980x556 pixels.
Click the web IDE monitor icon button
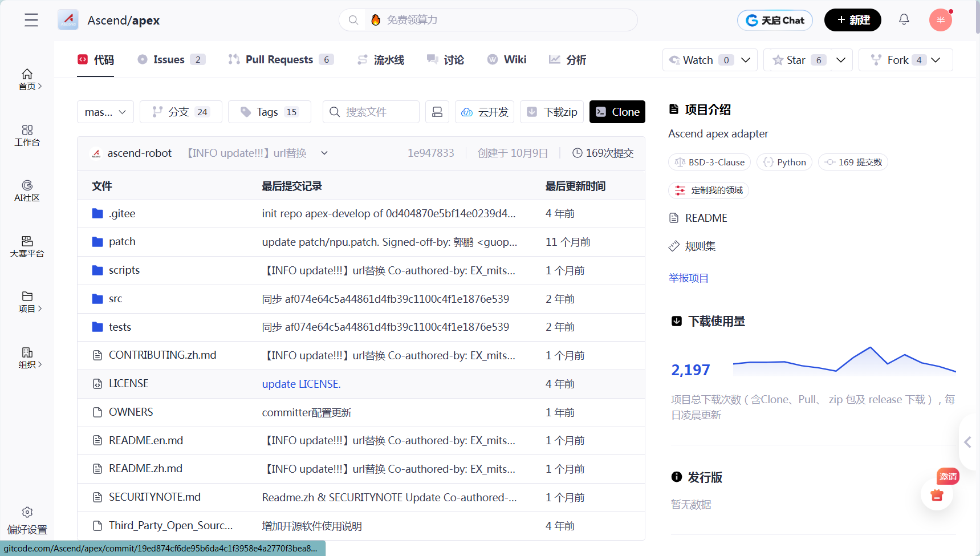click(x=437, y=112)
